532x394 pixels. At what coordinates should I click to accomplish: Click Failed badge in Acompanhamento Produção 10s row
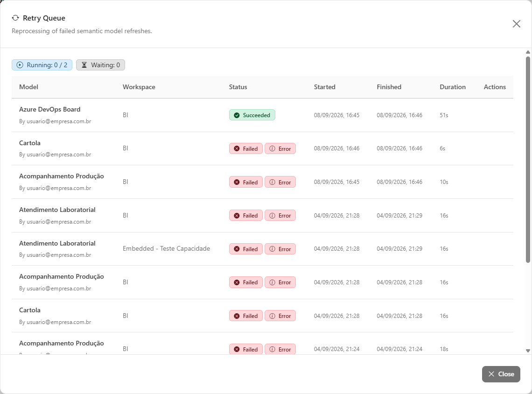[x=246, y=182]
